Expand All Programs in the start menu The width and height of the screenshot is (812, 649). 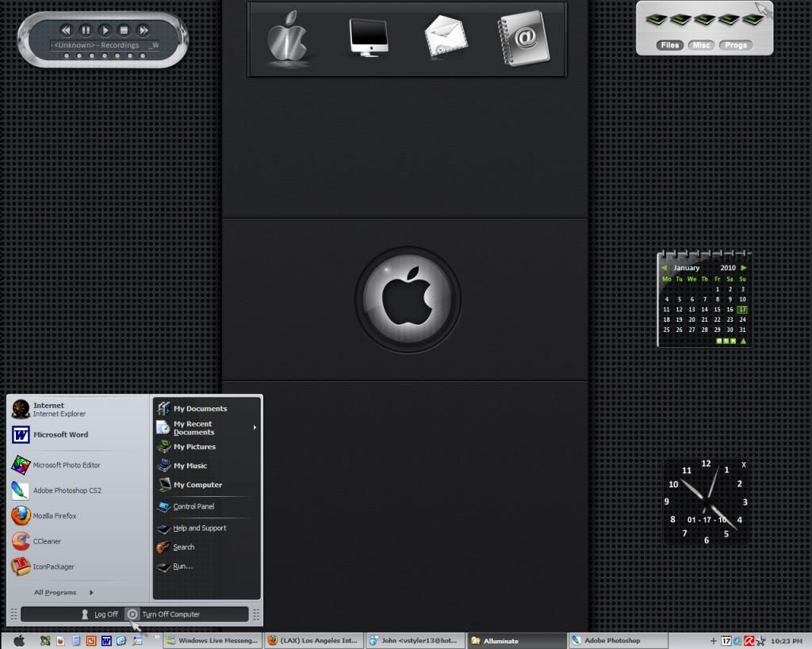pos(63,592)
